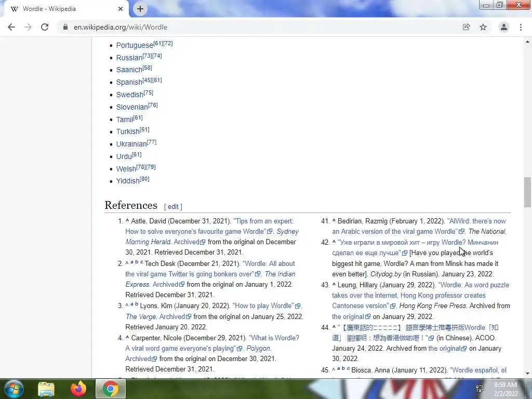Open the Saanich language link
Viewport: 532px width, 399px height.
click(x=129, y=70)
